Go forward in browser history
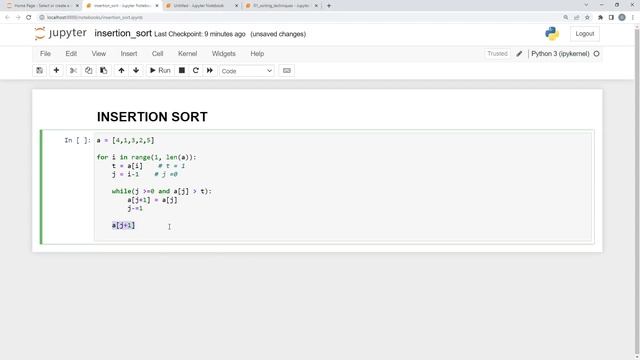 [18, 18]
